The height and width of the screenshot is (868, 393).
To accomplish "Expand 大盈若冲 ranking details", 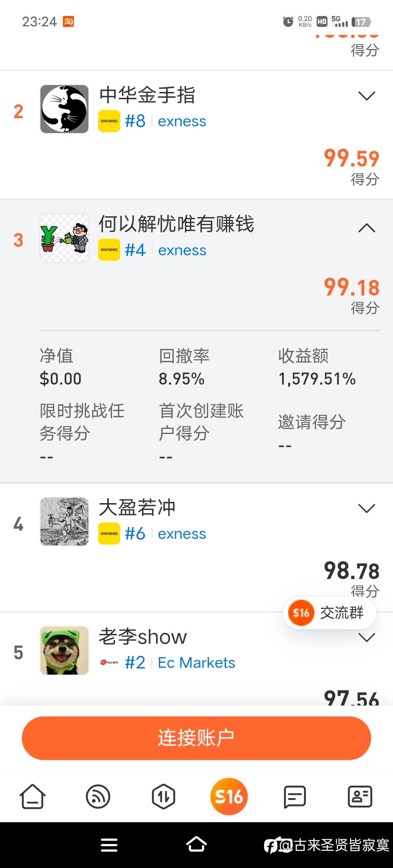I will point(366,508).
